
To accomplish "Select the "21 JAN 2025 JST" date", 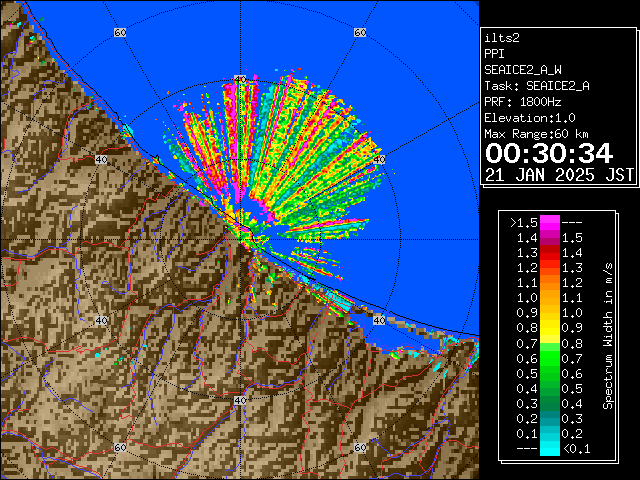I will click(x=559, y=175).
